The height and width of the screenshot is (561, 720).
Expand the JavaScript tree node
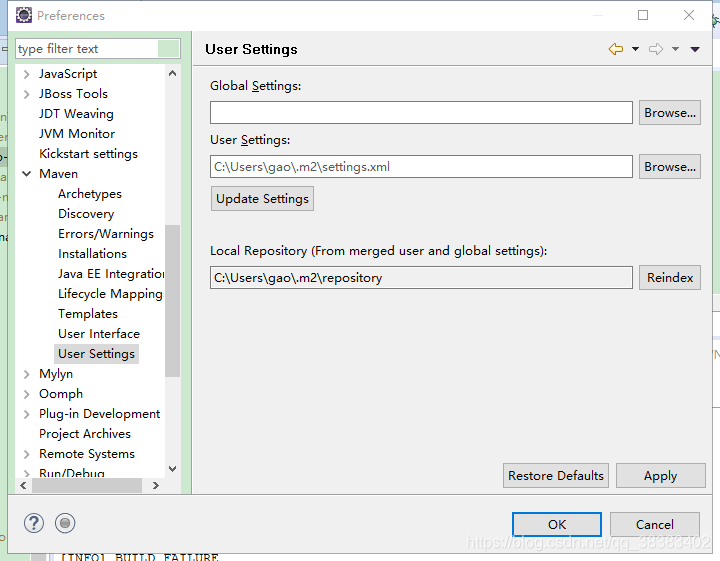click(x=27, y=74)
